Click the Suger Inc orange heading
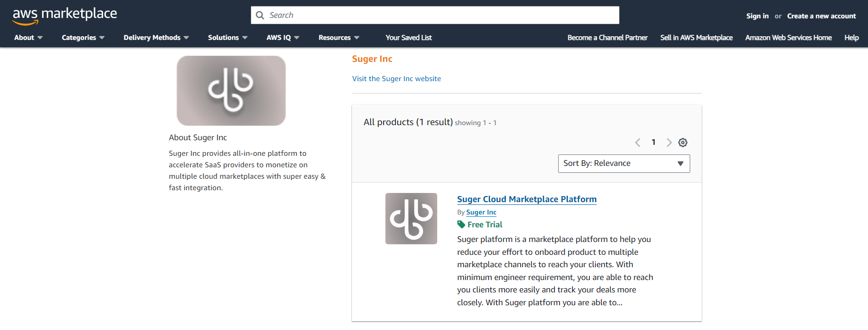Image resolution: width=868 pixels, height=330 pixels. click(x=372, y=59)
